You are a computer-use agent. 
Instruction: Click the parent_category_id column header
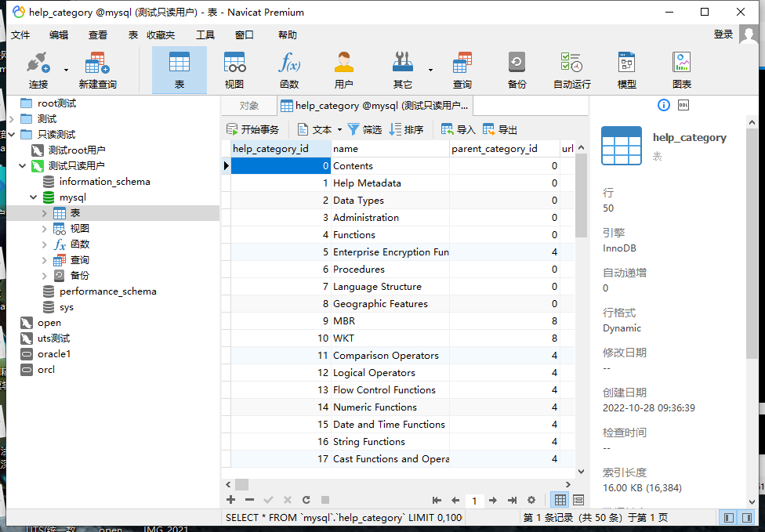(x=504, y=149)
